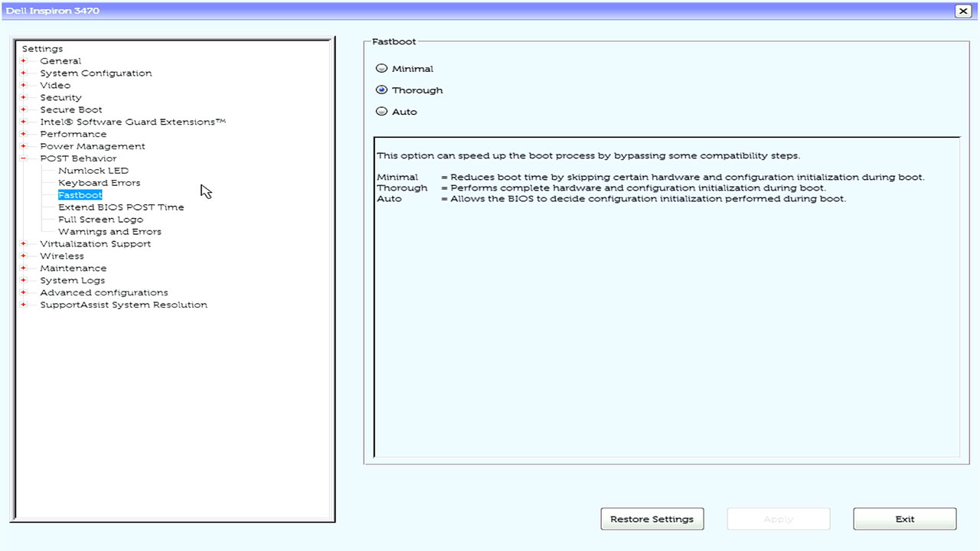Click the Restore Settings button
980x551 pixels.
click(652, 519)
